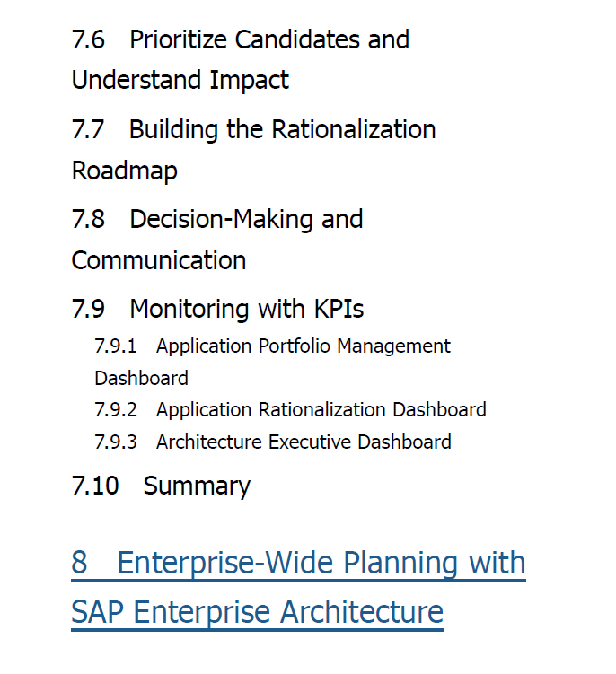
Task: Open the Decision-Making and entry
Action: coord(246,220)
